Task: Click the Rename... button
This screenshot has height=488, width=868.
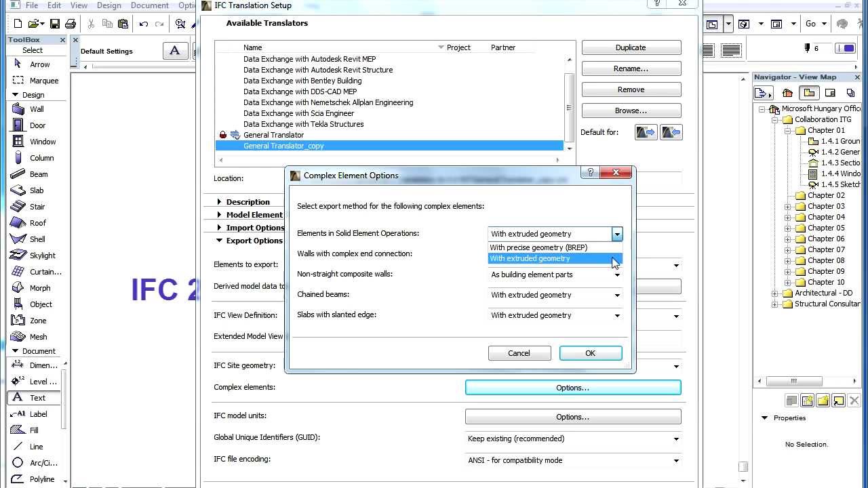Action: [x=631, y=68]
